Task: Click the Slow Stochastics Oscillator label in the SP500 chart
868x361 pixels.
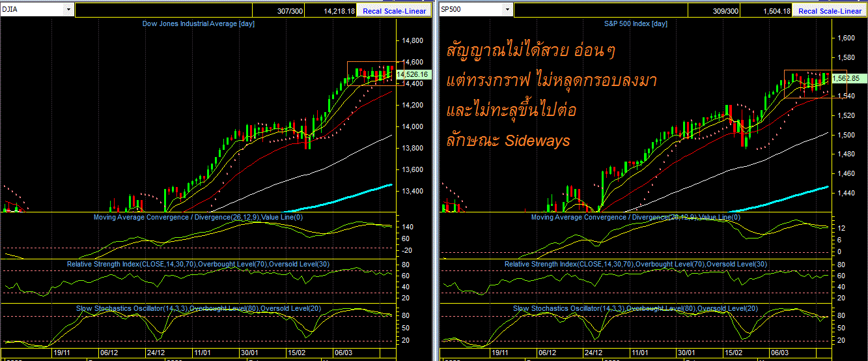Action: tap(636, 308)
